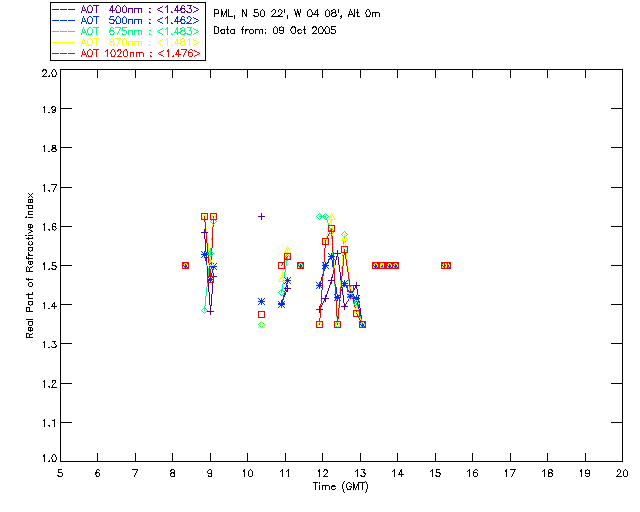The height and width of the screenshot is (512, 640).
Task: Click the isolated purple plus marker near 1.62
Action: [x=261, y=216]
